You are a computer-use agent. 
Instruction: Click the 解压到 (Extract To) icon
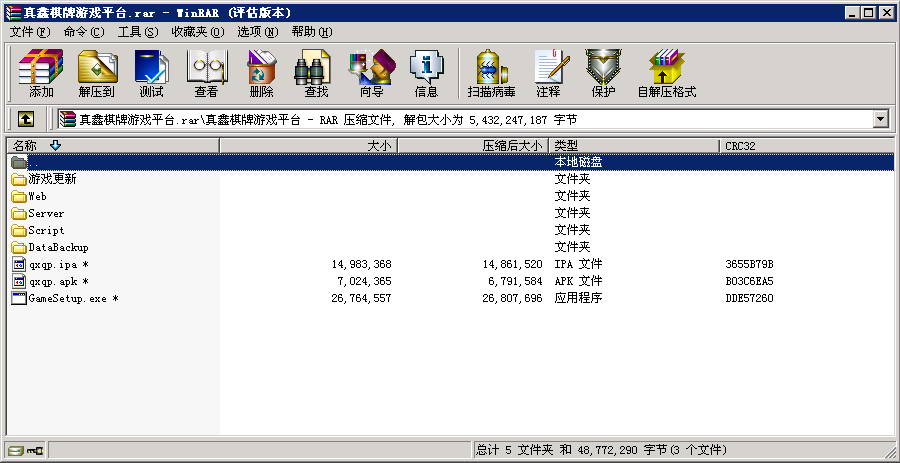pyautogui.click(x=97, y=74)
